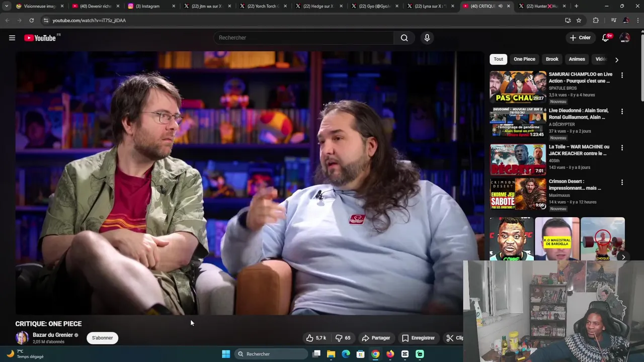
Task: Open Chrome tab search dropdown arrow
Action: tap(7, 6)
